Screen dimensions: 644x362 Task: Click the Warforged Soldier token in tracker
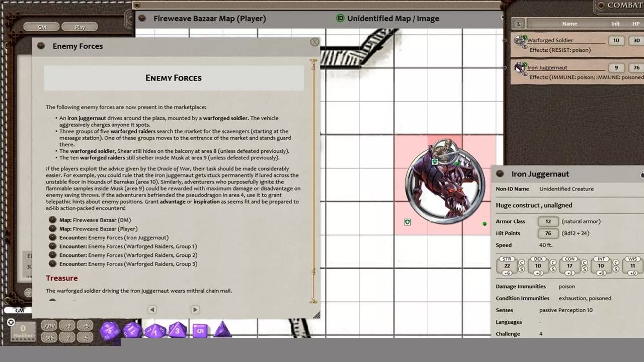(519, 40)
